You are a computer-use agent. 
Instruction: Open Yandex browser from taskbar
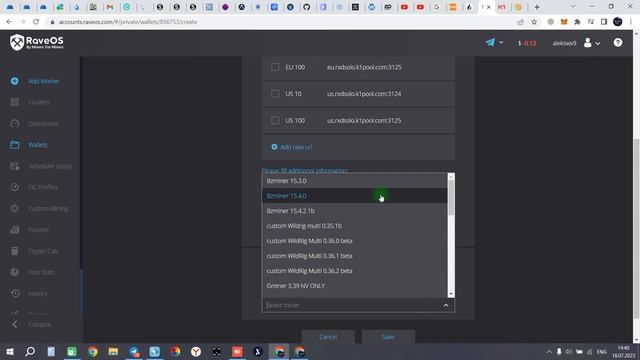[x=196, y=351]
